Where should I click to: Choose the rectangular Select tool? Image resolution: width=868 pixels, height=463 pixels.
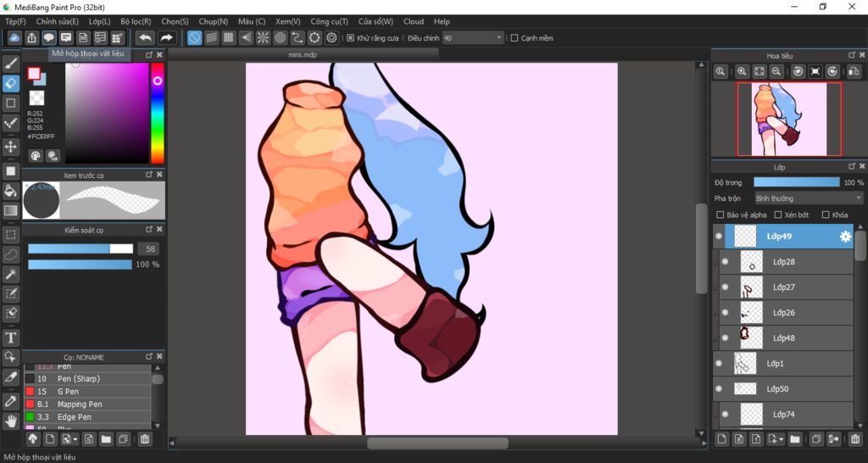click(10, 235)
